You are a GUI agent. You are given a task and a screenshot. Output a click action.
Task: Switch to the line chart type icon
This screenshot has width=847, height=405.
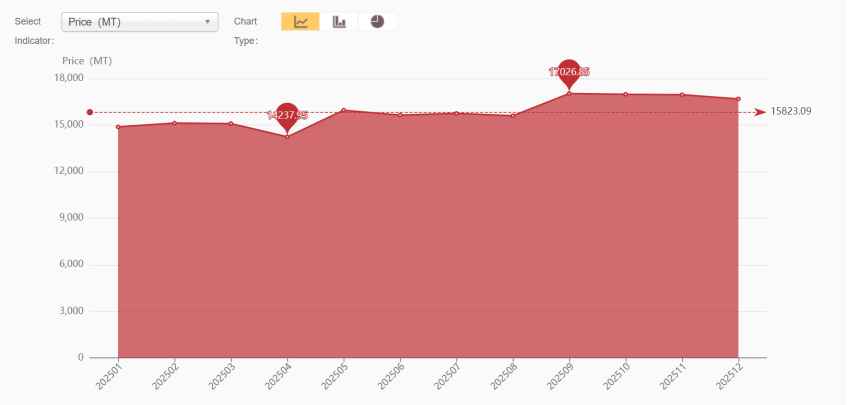tap(300, 22)
